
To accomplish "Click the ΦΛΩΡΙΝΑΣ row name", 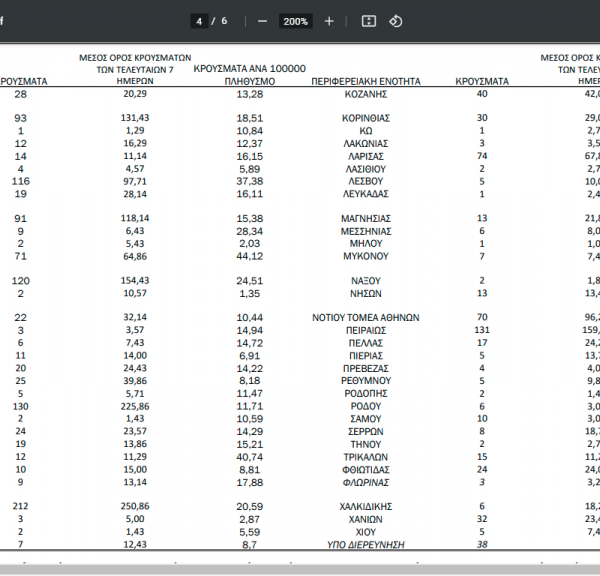I will click(x=366, y=483).
